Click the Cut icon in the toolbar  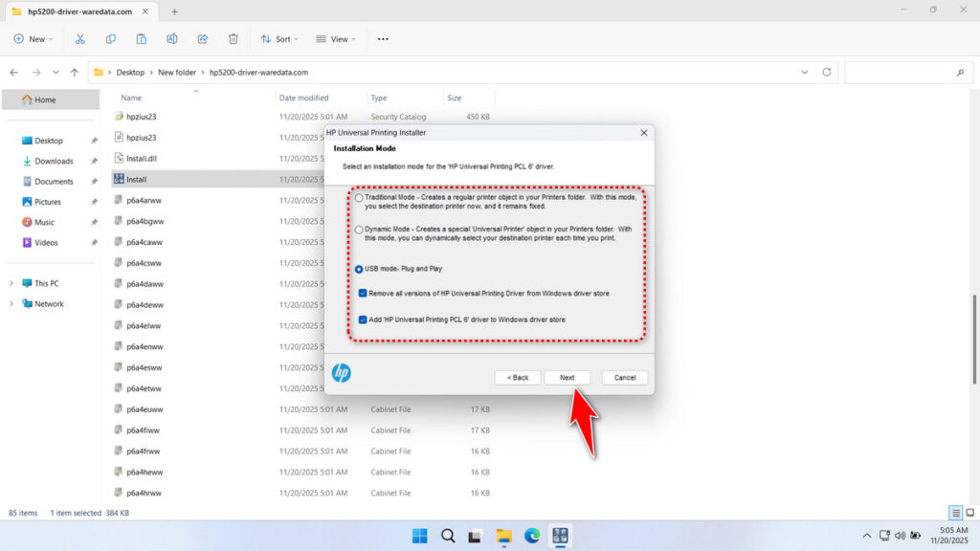coord(80,38)
